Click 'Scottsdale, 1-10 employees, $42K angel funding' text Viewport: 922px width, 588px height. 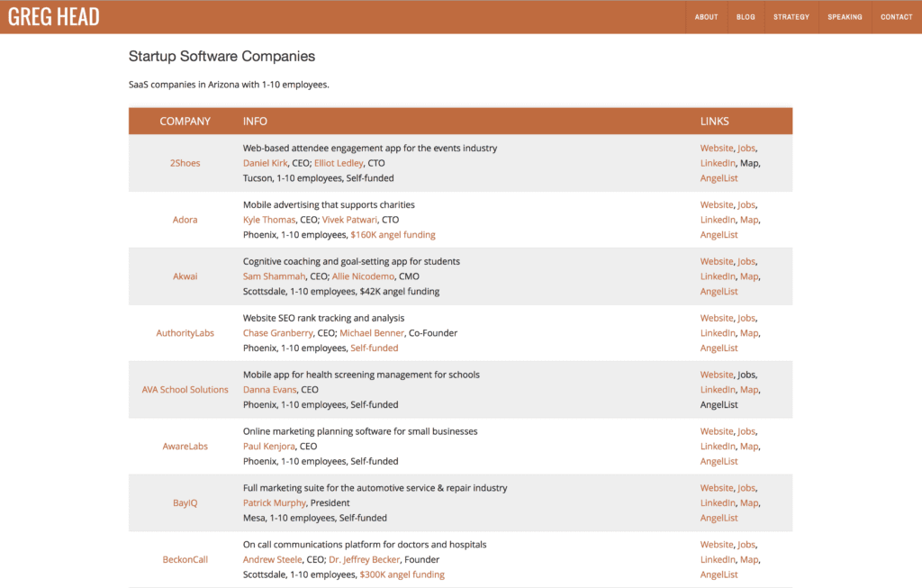(341, 291)
